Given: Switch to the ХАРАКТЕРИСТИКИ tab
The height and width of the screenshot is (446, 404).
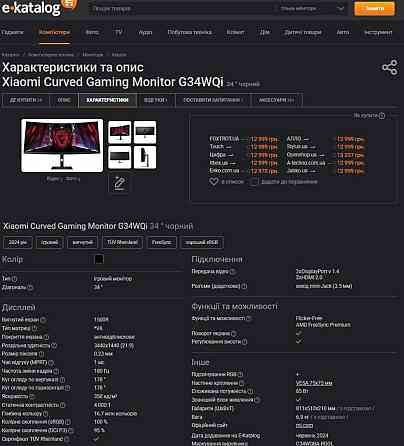Looking at the screenshot, I should 107,100.
